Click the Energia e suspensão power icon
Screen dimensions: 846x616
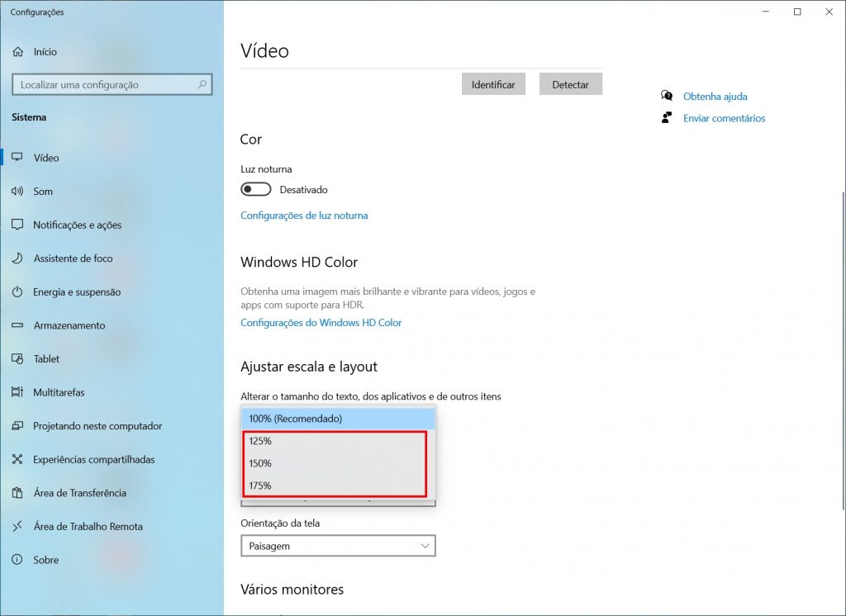(17, 291)
